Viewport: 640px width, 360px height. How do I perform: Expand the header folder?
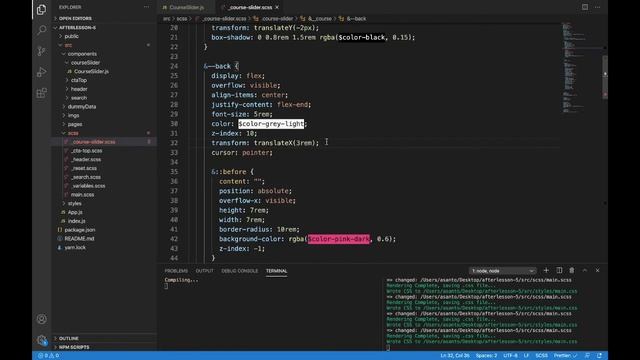[x=79, y=89]
